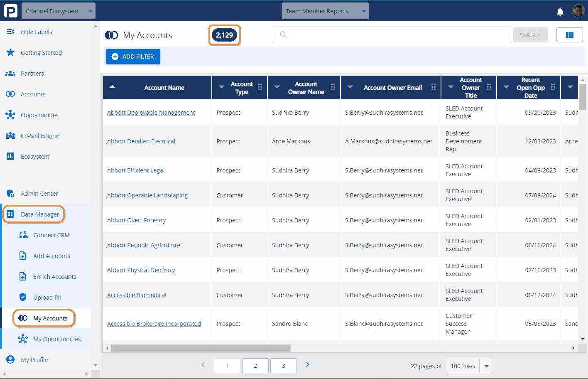Click Account Owner Email column grip
The height and width of the screenshot is (379, 588).
(434, 87)
